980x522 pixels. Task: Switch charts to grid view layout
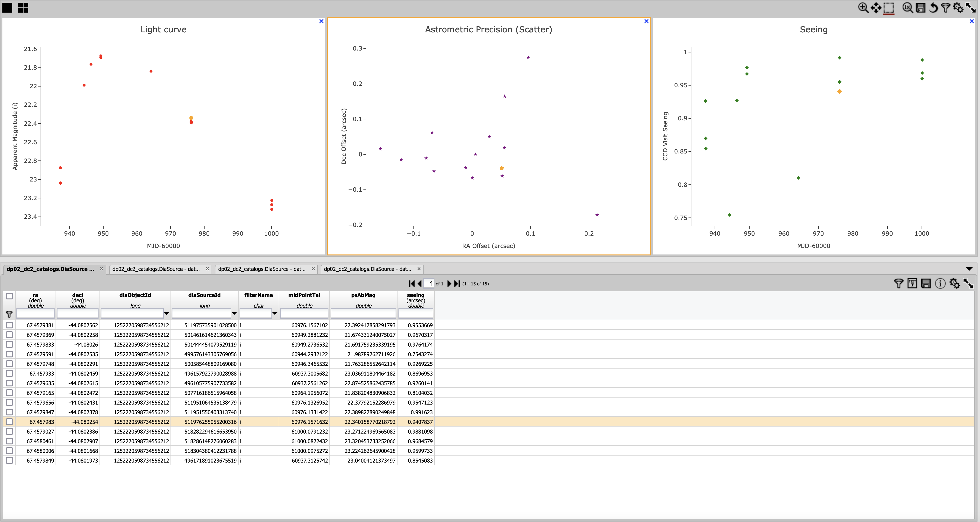[23, 8]
